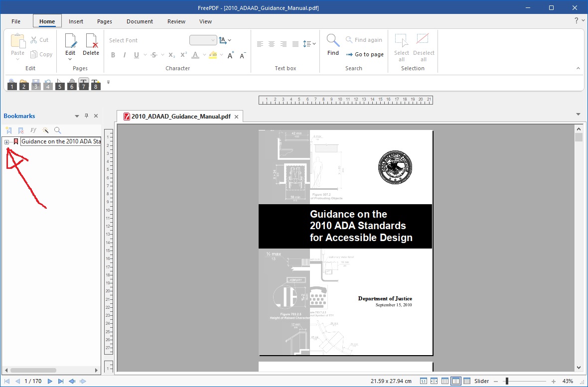Align text left
This screenshot has height=387, width=588.
coord(260,44)
